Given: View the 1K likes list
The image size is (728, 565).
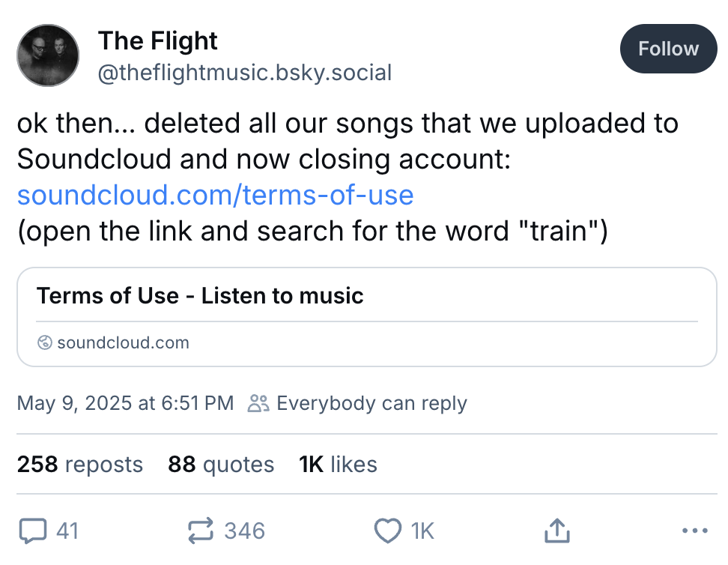Looking at the screenshot, I should pos(338,465).
